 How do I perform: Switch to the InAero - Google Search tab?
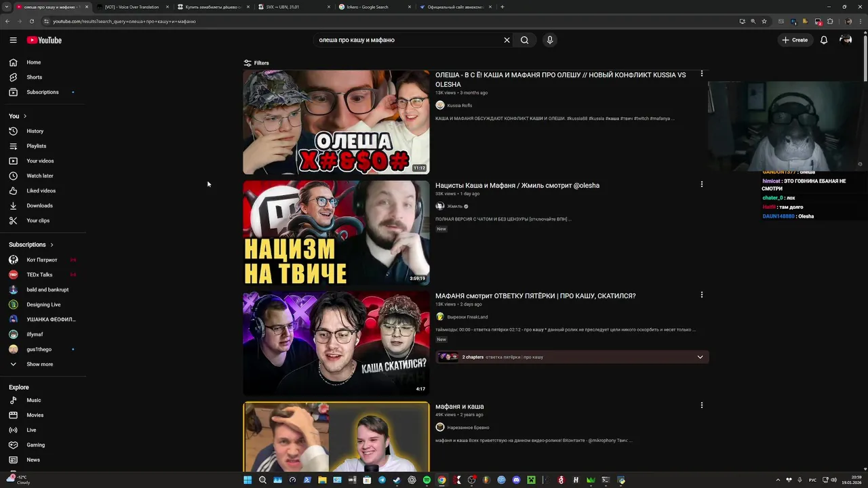pyautogui.click(x=374, y=7)
